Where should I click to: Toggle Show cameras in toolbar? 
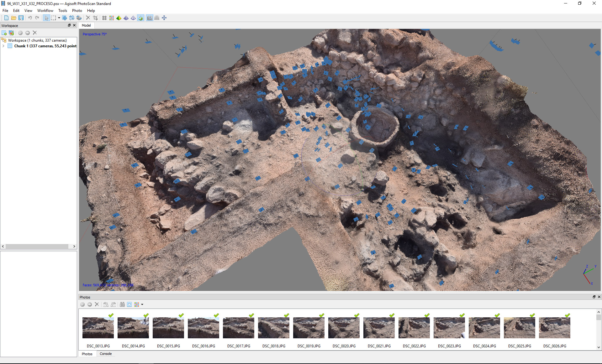[150, 18]
